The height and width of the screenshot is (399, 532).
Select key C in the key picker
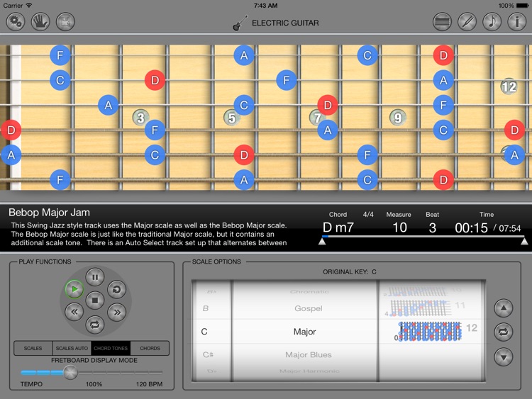(x=204, y=332)
